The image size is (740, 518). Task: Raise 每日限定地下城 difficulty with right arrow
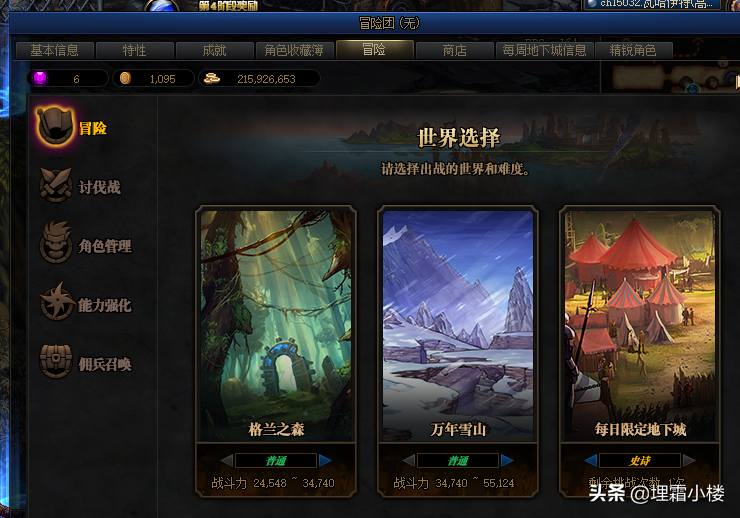(689, 460)
